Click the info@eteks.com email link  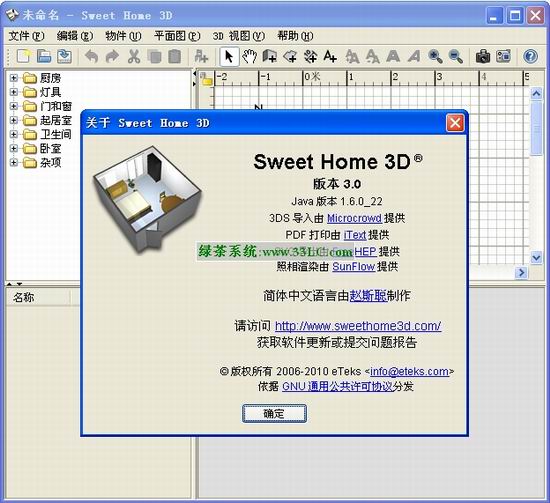point(409,371)
